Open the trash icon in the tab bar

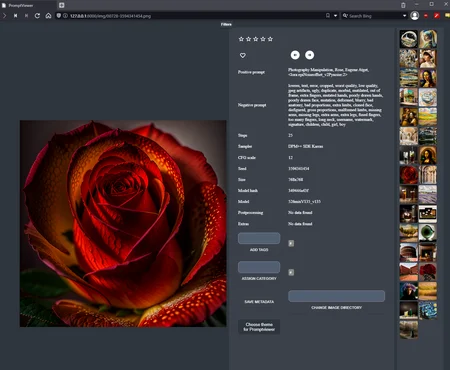[403, 5]
